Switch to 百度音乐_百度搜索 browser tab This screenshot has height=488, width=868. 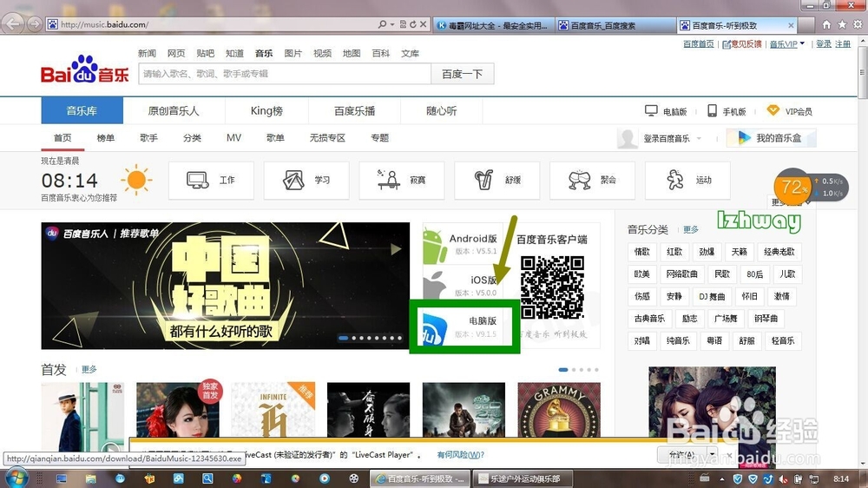click(x=615, y=25)
